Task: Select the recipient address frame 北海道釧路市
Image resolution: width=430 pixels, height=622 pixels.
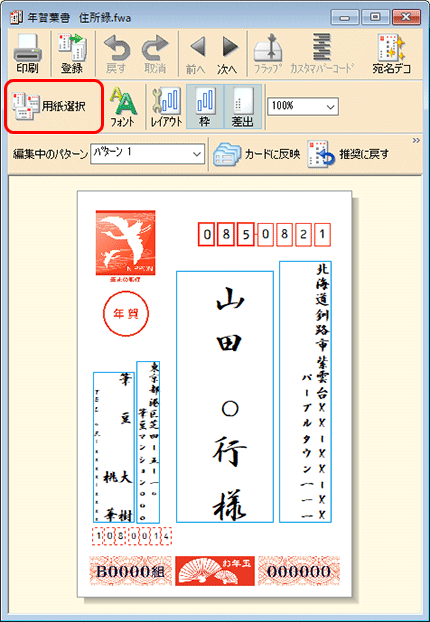Action: (x=305, y=392)
